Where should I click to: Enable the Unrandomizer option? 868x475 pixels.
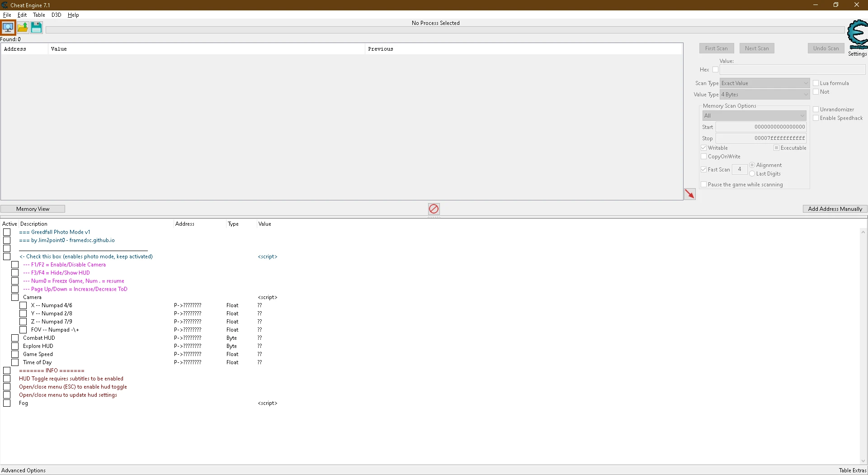pyautogui.click(x=816, y=109)
